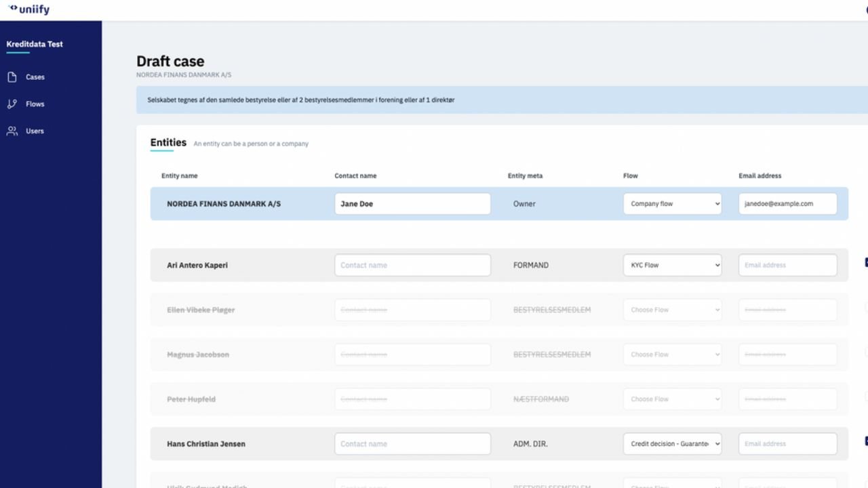Open the Choose Flow dropdown for Ellen Vibeke Pløger

[x=671, y=310]
